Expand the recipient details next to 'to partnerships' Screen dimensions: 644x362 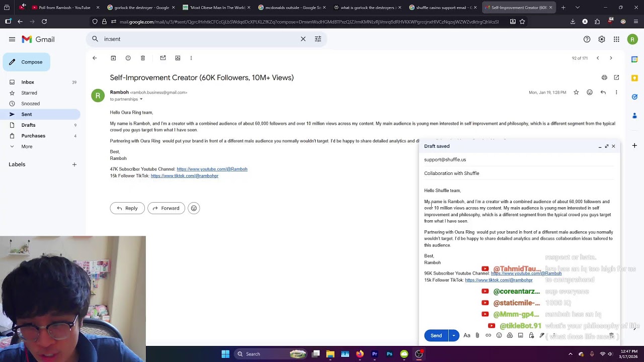click(141, 100)
